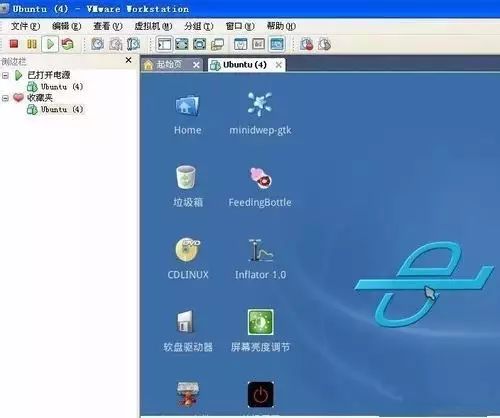Viewport: 500px width, 418px height.
Task: Open the 帮助(H) menu
Action: (x=281, y=26)
